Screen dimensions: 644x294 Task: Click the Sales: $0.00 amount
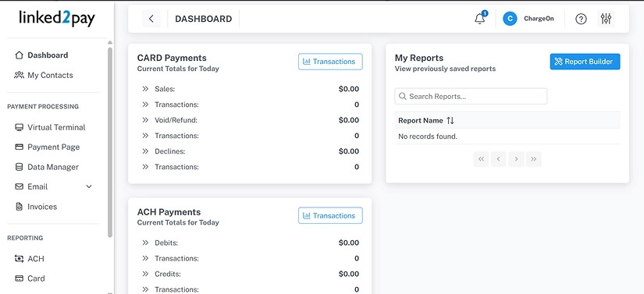(349, 89)
